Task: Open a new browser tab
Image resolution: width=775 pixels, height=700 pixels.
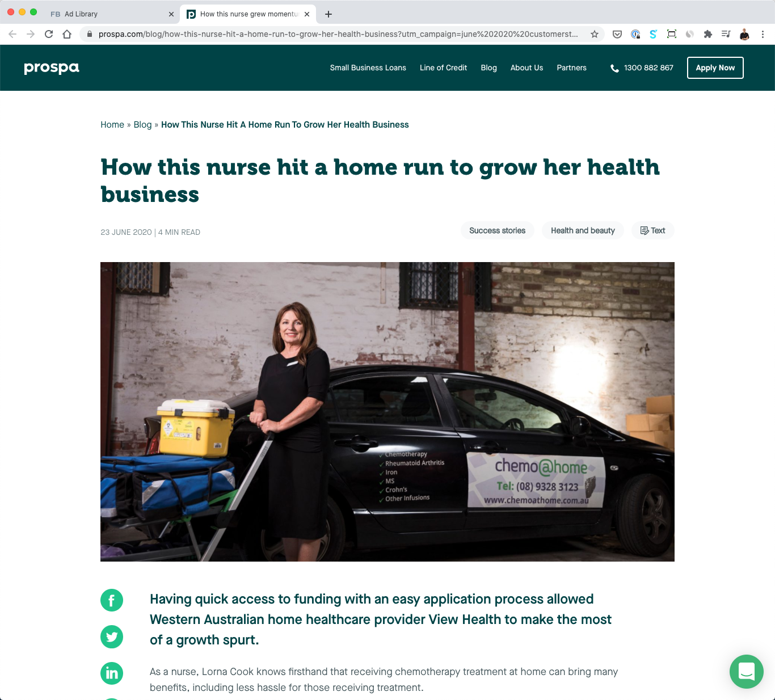Action: (x=328, y=14)
